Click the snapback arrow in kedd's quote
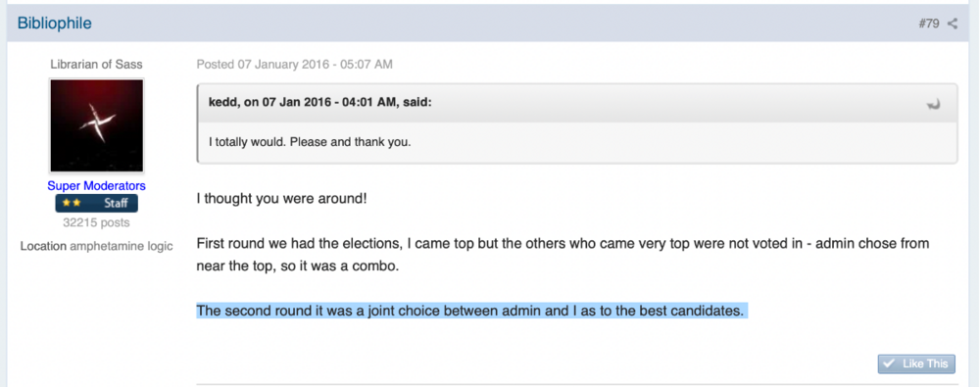Viewport: 980px width, 387px height. click(x=933, y=105)
